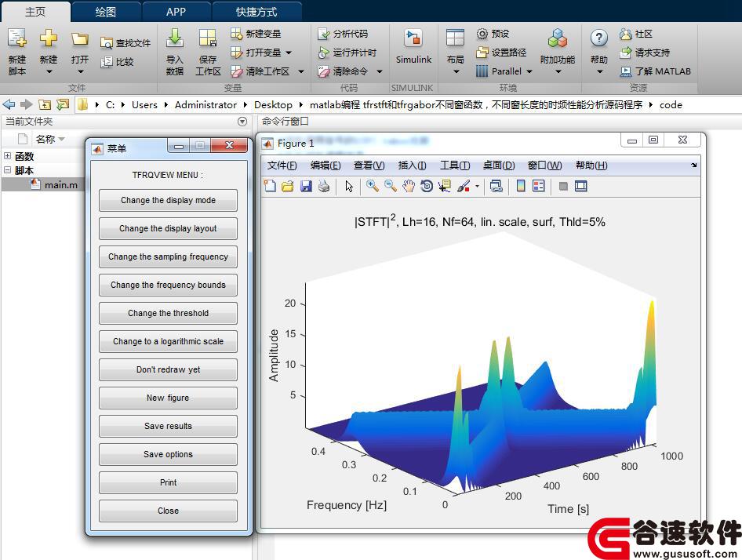This screenshot has height=560, width=742.
Task: Click the back navigation arrow
Action: click(9, 104)
